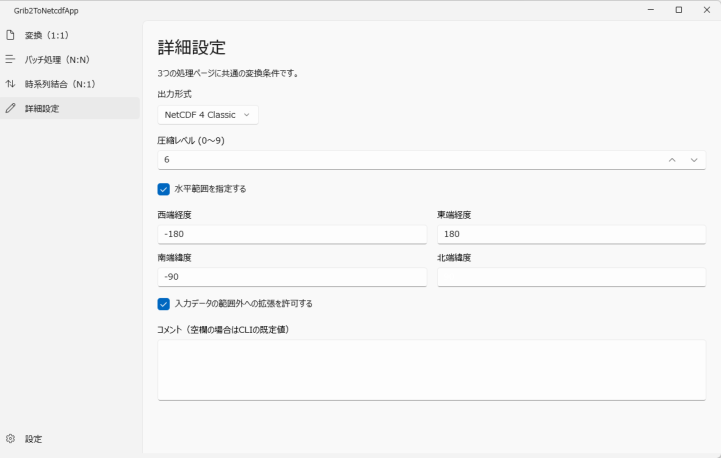Click the arrows icon beside 時系列結合

[10, 84]
